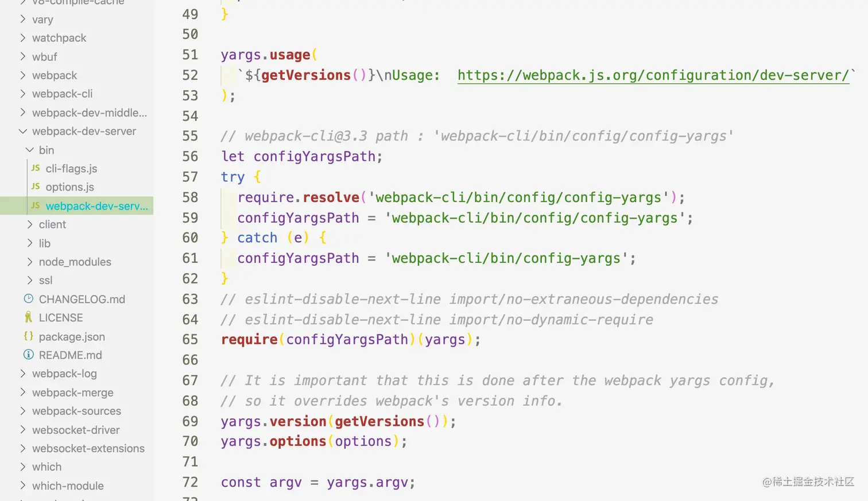868x501 pixels.
Task: Click 'yargs.options(options);' on line 70
Action: click(314, 441)
